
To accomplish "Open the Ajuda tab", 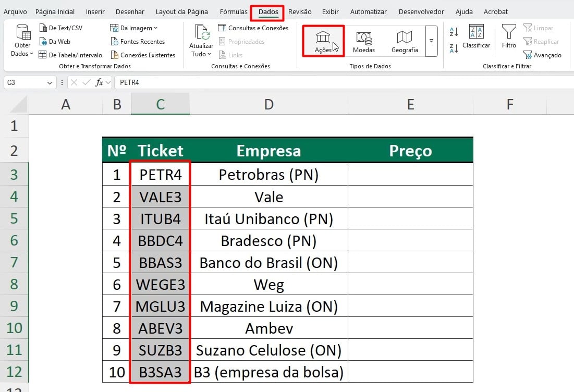I will click(464, 11).
